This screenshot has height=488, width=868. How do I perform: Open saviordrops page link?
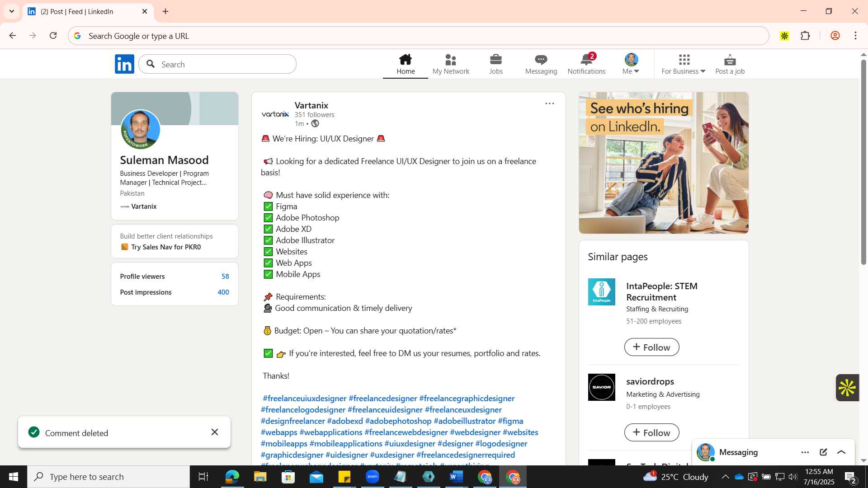[650, 381]
